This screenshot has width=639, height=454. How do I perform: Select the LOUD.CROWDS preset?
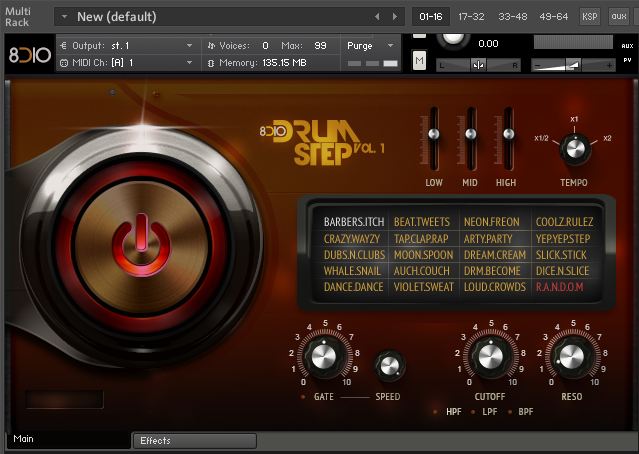pyautogui.click(x=495, y=287)
